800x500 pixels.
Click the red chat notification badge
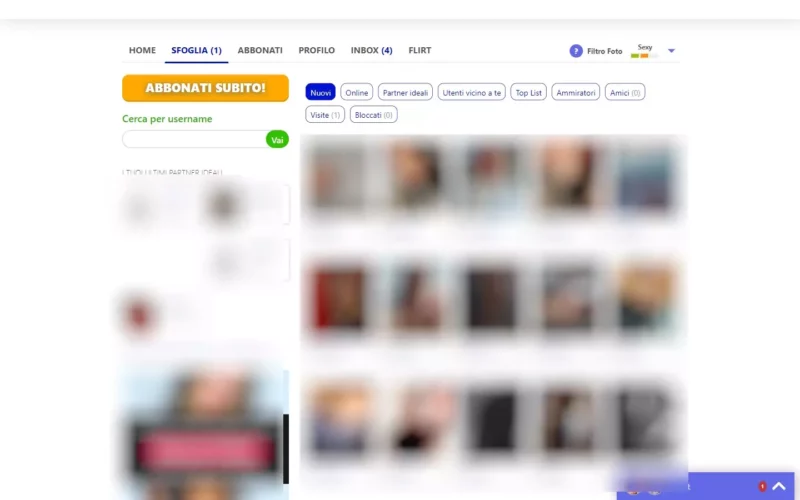tap(761, 487)
